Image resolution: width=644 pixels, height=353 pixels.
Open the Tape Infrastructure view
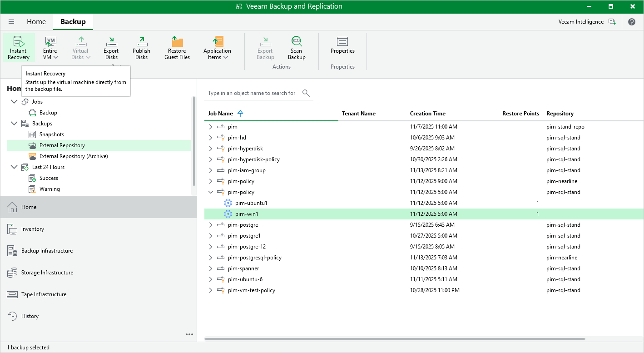click(x=99, y=294)
